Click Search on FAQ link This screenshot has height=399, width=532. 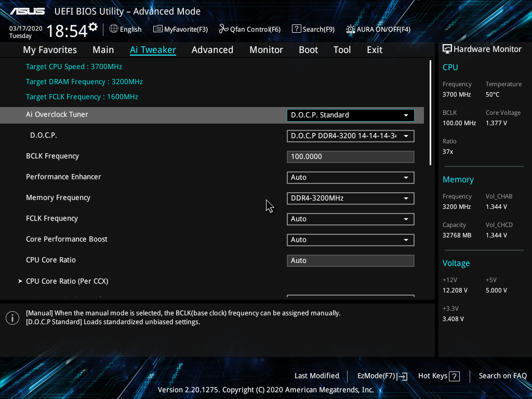click(x=502, y=376)
